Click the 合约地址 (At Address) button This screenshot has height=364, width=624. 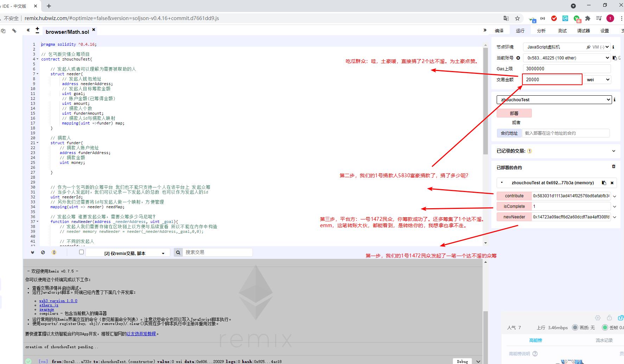(509, 133)
